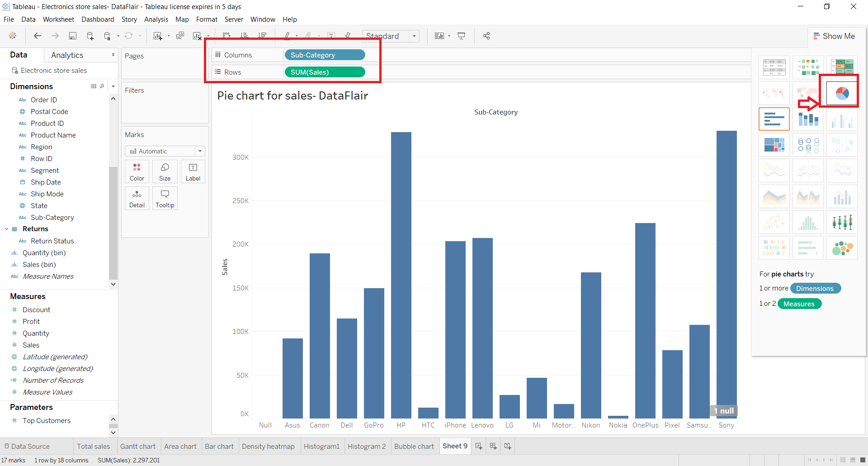Open the highlight toolbar dropdown arrow
The height and width of the screenshot is (466, 868).
[x=297, y=36]
